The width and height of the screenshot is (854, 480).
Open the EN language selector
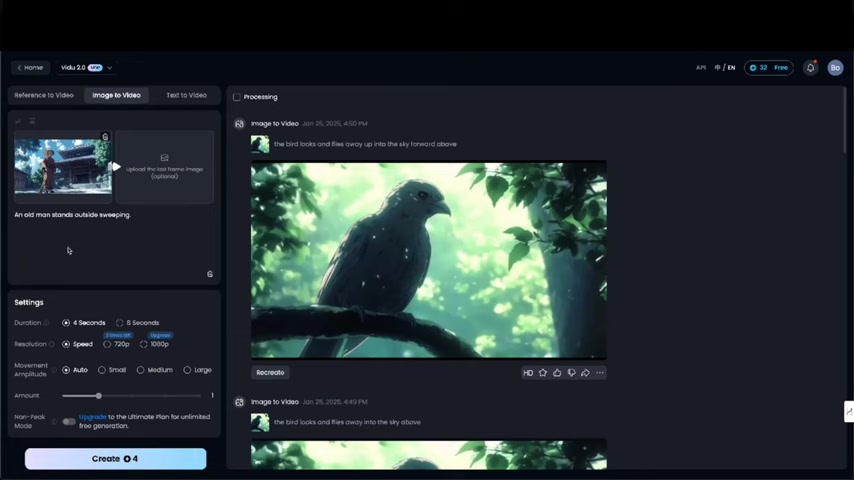[726, 68]
